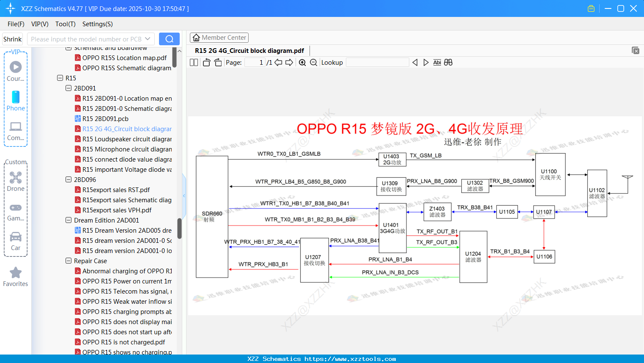Screen dimensions: 644x363
Task: Collapse the 2BD091 tree node
Action: [x=68, y=88]
